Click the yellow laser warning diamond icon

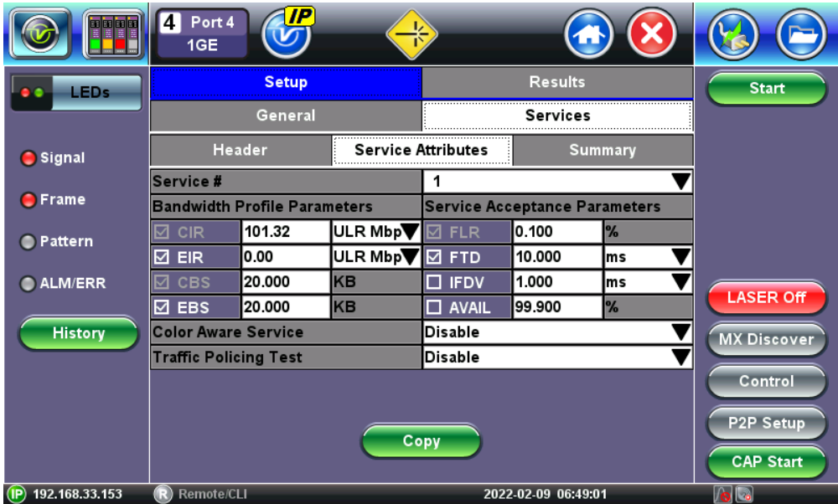click(411, 34)
